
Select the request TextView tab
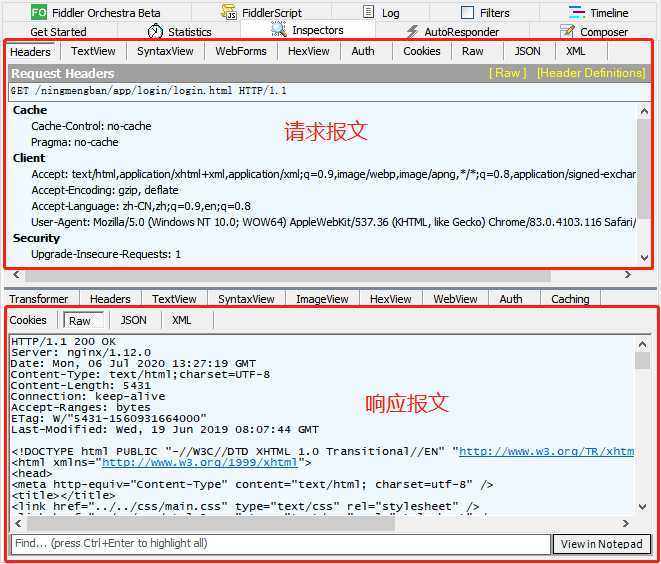(x=93, y=51)
